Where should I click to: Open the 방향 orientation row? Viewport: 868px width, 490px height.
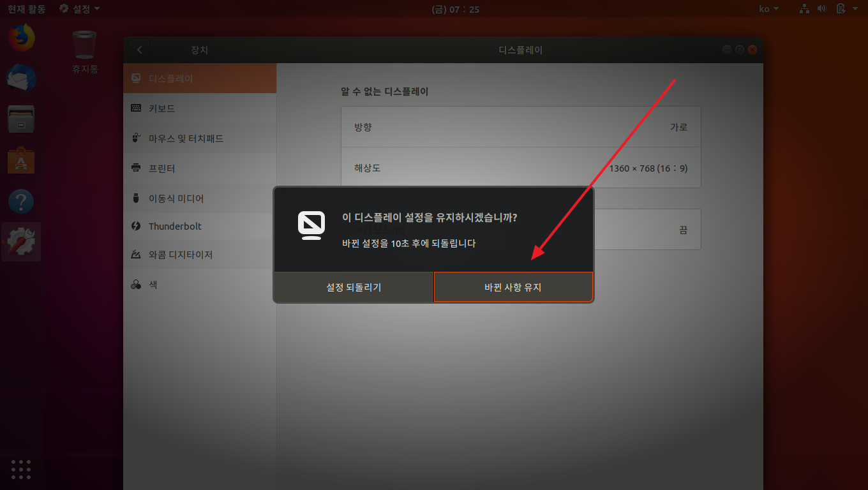pos(521,127)
